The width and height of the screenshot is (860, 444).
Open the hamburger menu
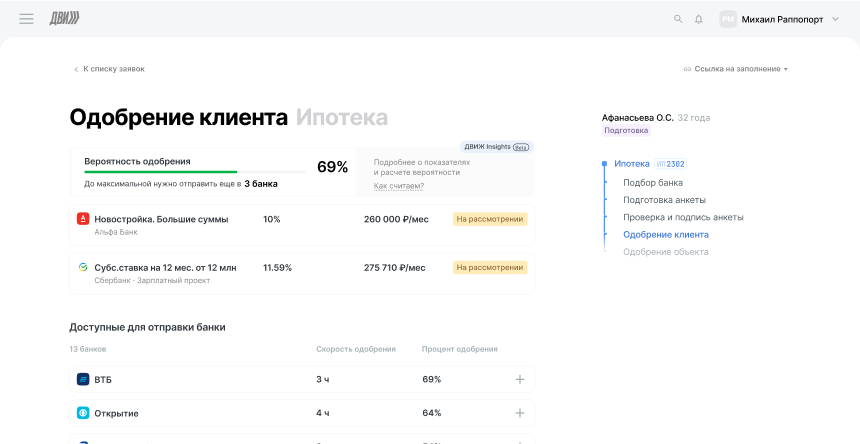pyautogui.click(x=26, y=19)
